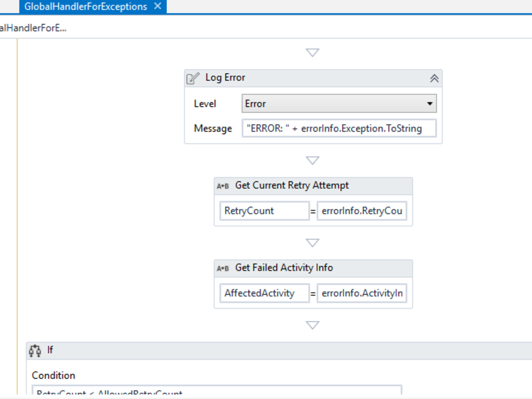The height and width of the screenshot is (399, 532).
Task: Click the drop arrow above the If activity
Action: (313, 325)
